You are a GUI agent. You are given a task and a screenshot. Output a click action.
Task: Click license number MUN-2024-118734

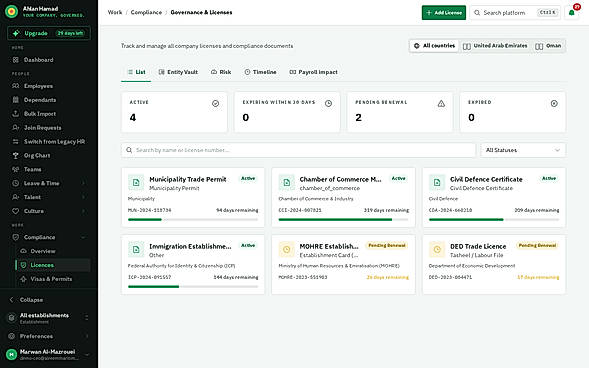pyautogui.click(x=150, y=210)
